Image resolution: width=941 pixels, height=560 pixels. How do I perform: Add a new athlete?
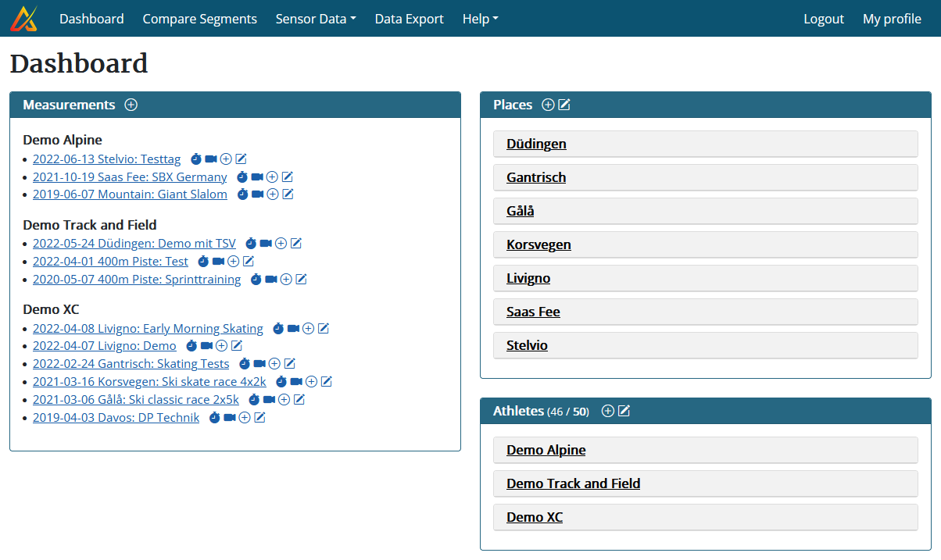pos(608,410)
